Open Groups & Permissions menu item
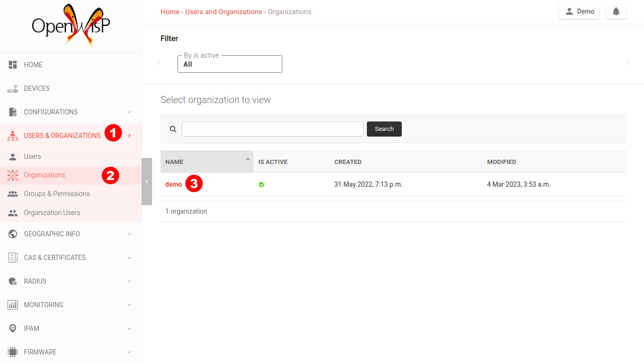644x363 pixels. click(x=57, y=194)
